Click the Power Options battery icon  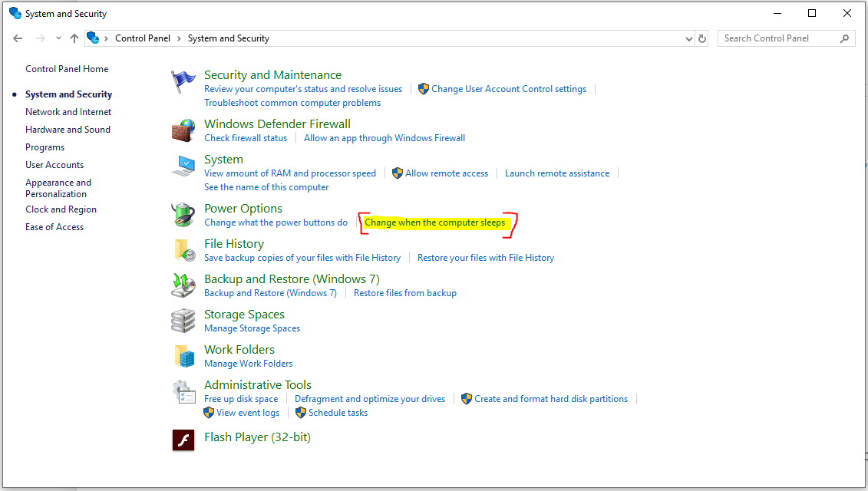(x=183, y=215)
